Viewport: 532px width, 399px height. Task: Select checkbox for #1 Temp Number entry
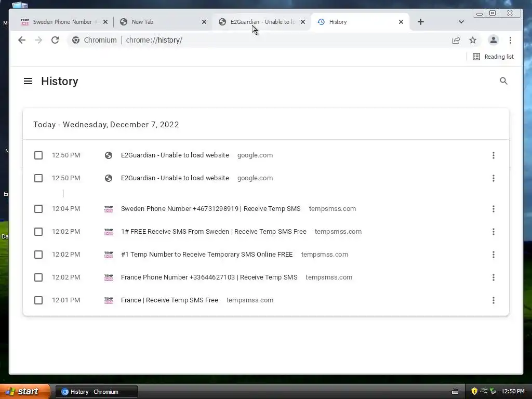tap(38, 255)
